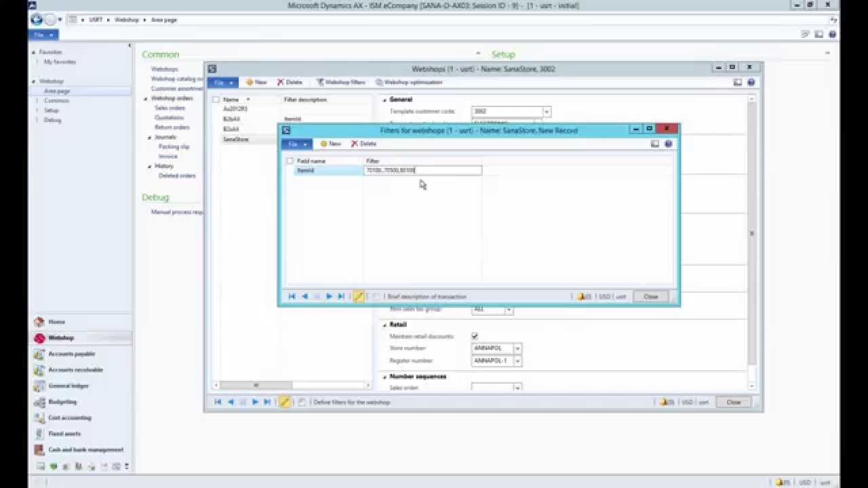Go to previous record in Filters dialog
868x488 pixels.
304,296
